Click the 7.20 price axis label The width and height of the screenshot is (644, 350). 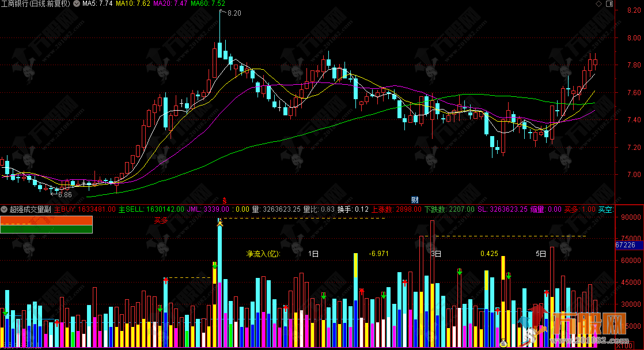pos(634,147)
